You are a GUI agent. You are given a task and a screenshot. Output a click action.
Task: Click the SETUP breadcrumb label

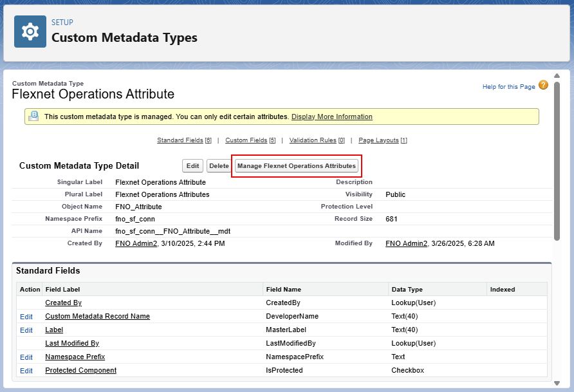tap(62, 23)
